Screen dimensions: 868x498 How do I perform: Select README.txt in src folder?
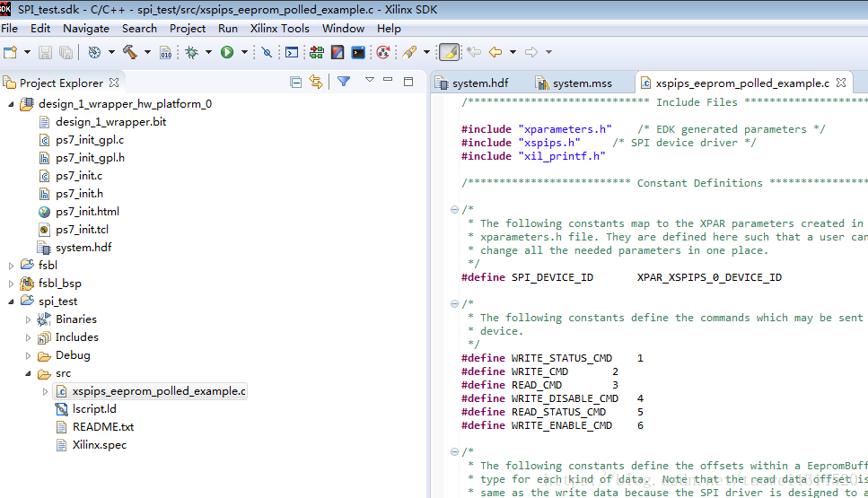tap(103, 426)
